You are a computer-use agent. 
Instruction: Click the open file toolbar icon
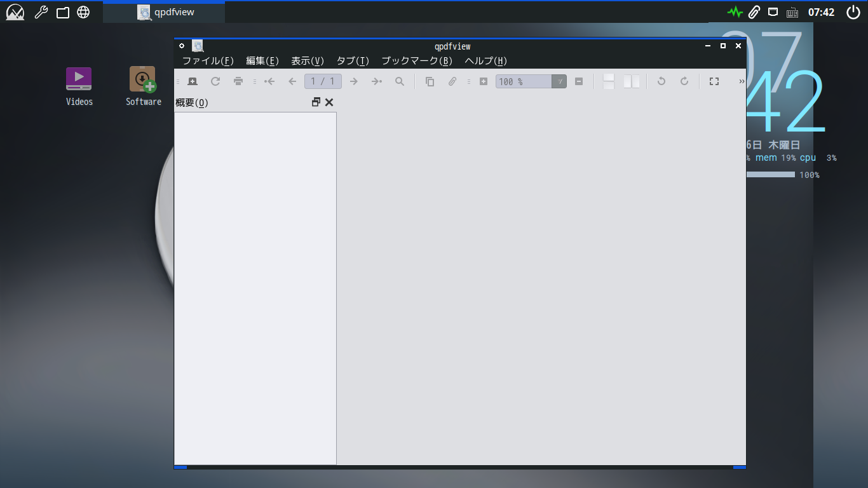pos(193,81)
